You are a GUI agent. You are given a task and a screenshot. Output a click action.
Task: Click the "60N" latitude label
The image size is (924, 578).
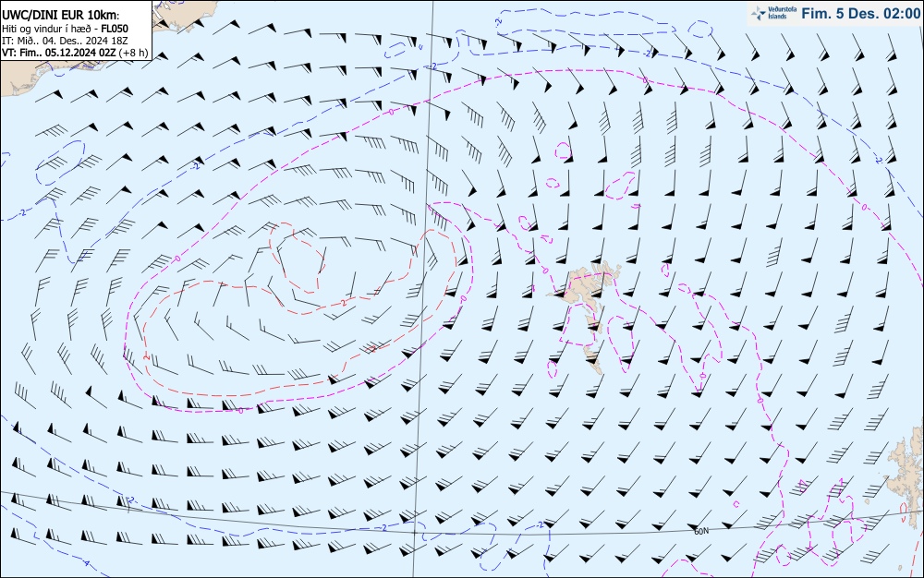pos(701,532)
